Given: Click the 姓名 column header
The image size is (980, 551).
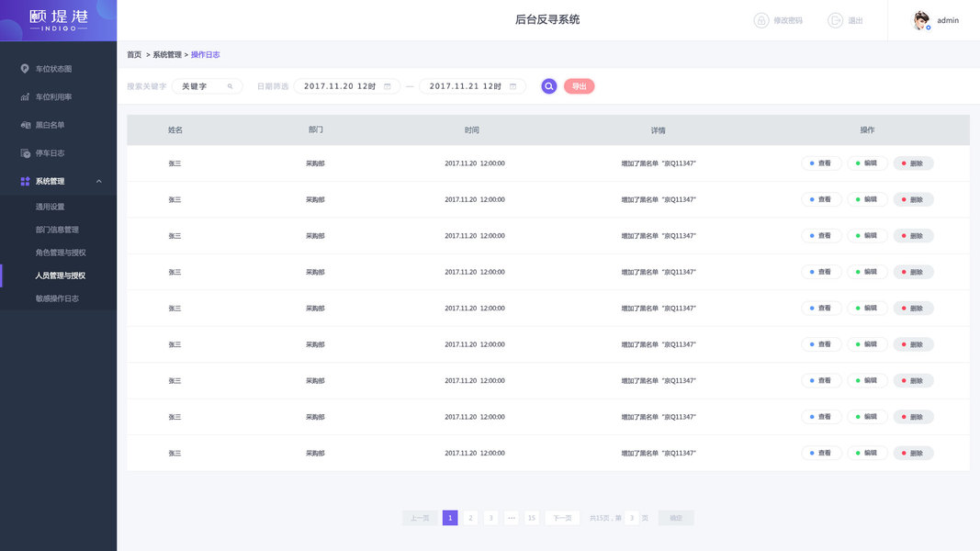Looking at the screenshot, I should (x=175, y=129).
